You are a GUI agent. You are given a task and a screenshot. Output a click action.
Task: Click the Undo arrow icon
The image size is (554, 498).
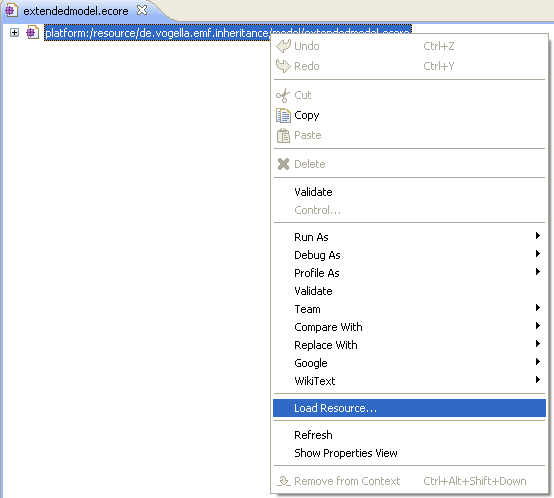coord(283,46)
